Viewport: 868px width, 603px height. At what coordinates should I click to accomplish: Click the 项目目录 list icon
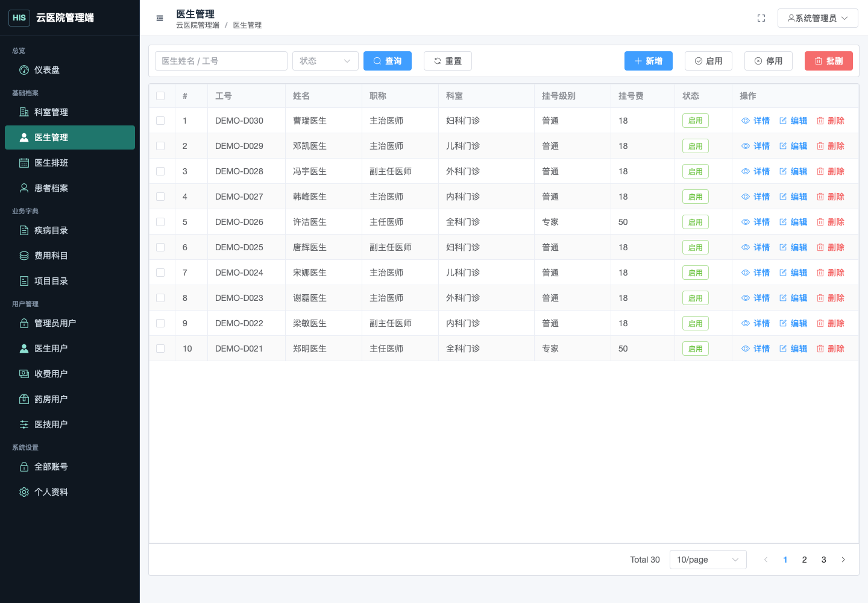coord(24,281)
